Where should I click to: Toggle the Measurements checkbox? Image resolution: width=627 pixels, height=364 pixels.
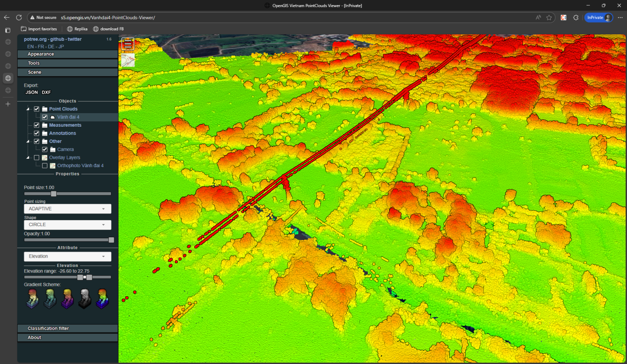[37, 125]
